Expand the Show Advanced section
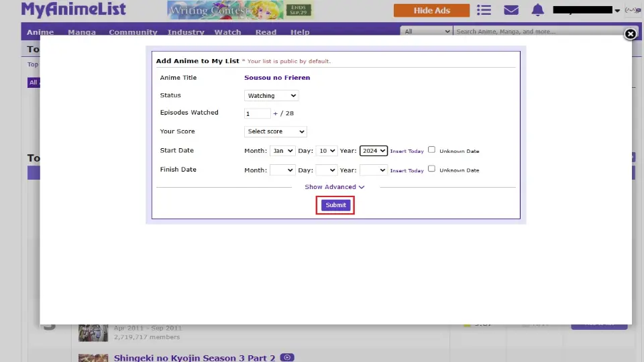 coord(334,187)
